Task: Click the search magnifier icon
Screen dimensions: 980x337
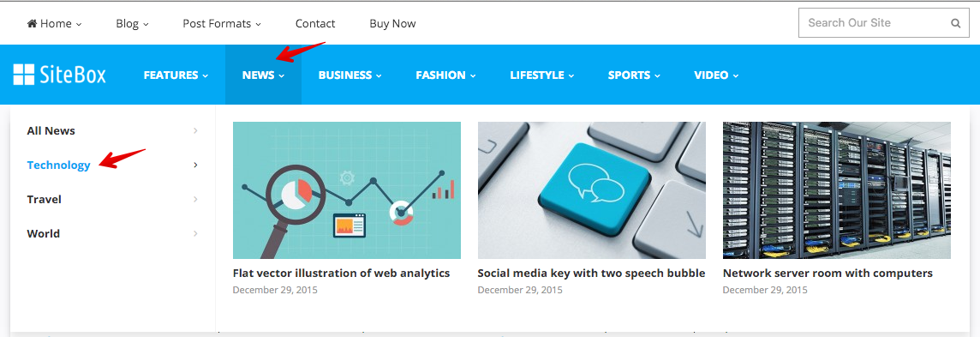Action: point(956,24)
